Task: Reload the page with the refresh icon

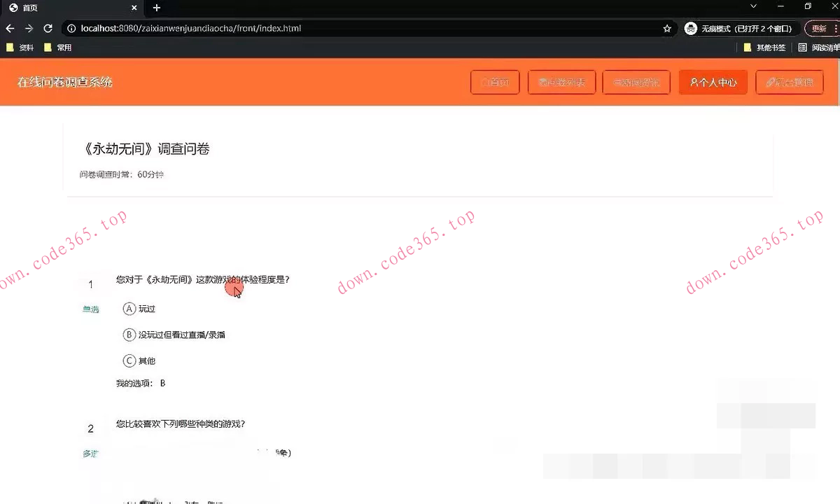Action: pos(48,29)
